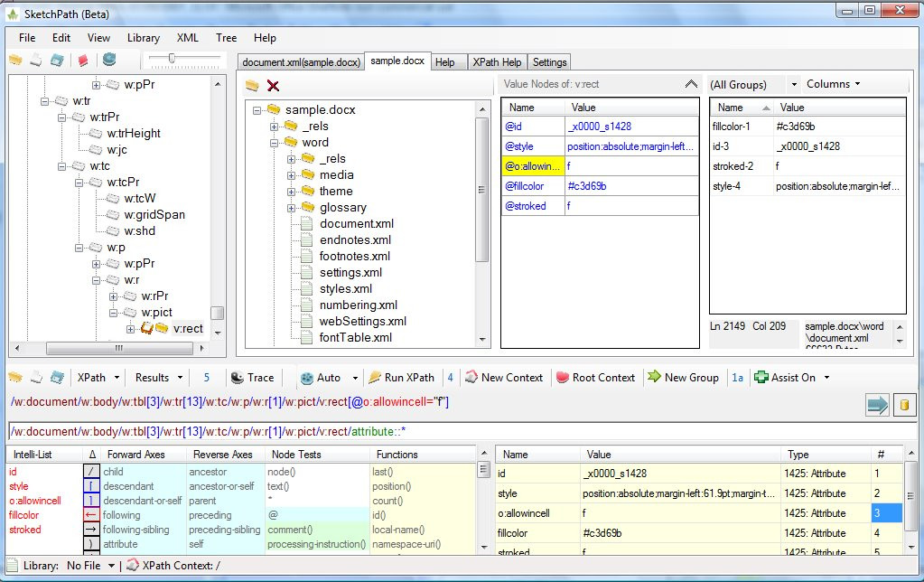The image size is (924, 582).
Task: Click the blue arrow execute icon
Action: tap(877, 404)
